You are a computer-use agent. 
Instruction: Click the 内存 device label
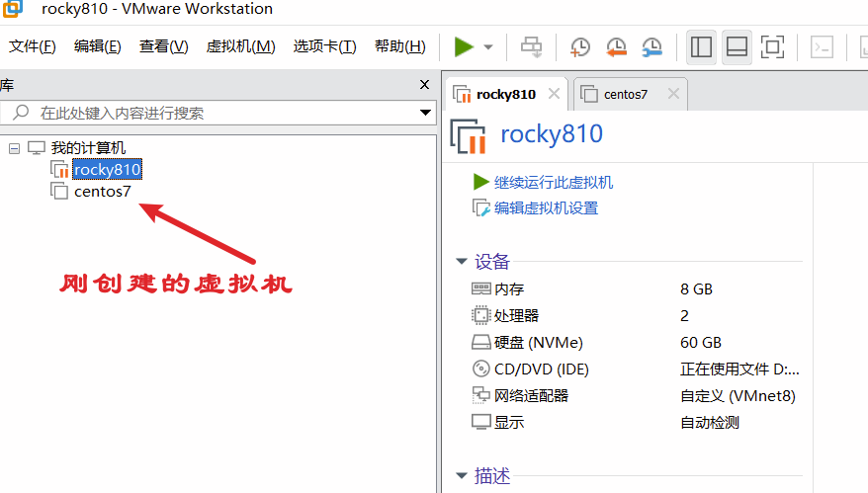pos(509,289)
